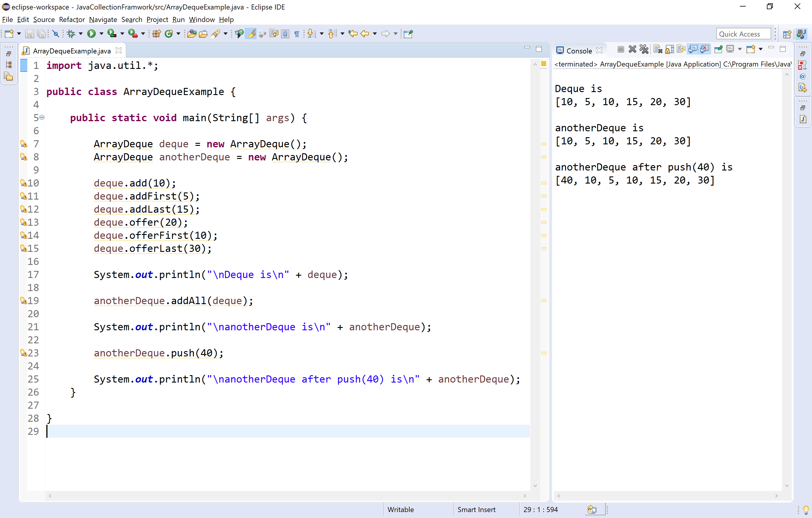Open the Debug configurations dropdown
Image resolution: width=812 pixels, height=518 pixels.
[x=82, y=34]
